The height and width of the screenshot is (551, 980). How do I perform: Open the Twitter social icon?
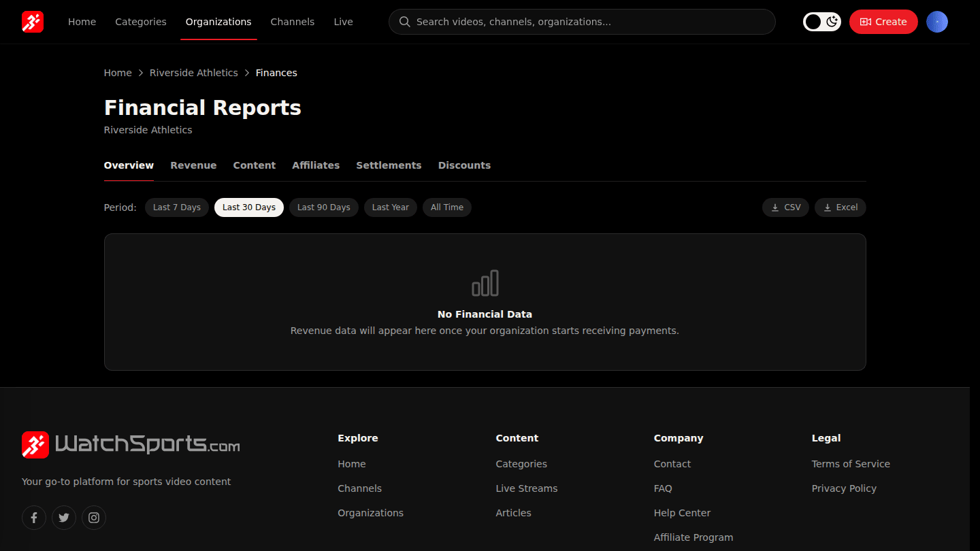pyautogui.click(x=64, y=518)
